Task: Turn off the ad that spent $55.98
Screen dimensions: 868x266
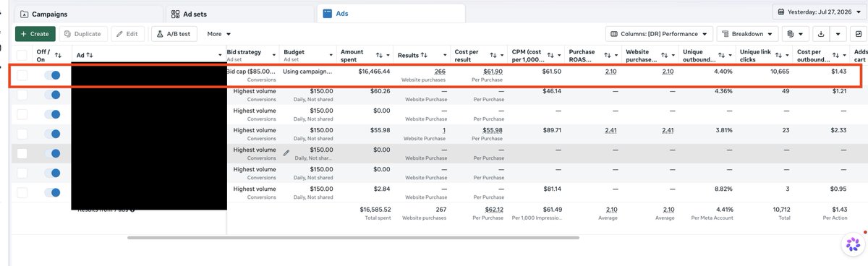Action: click(x=52, y=134)
